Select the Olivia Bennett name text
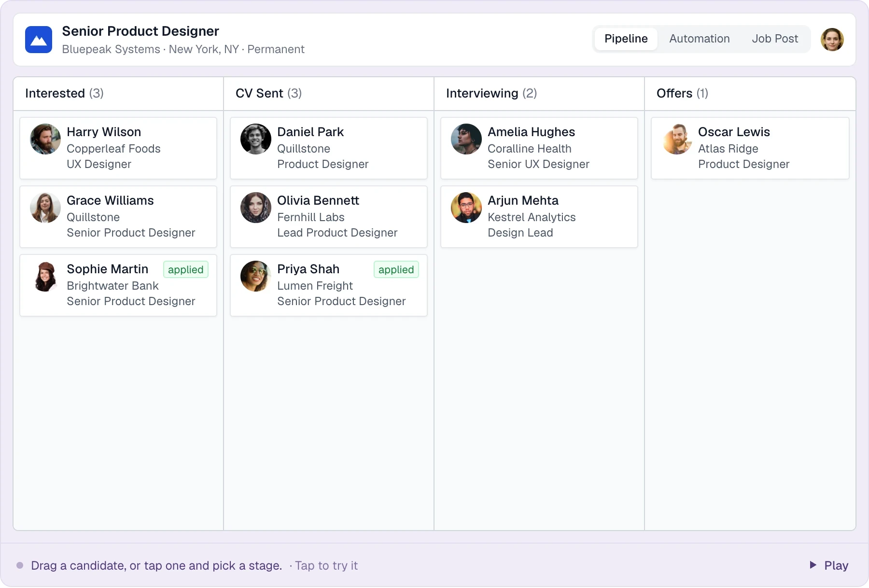Viewport: 869px width, 588px height. click(318, 200)
